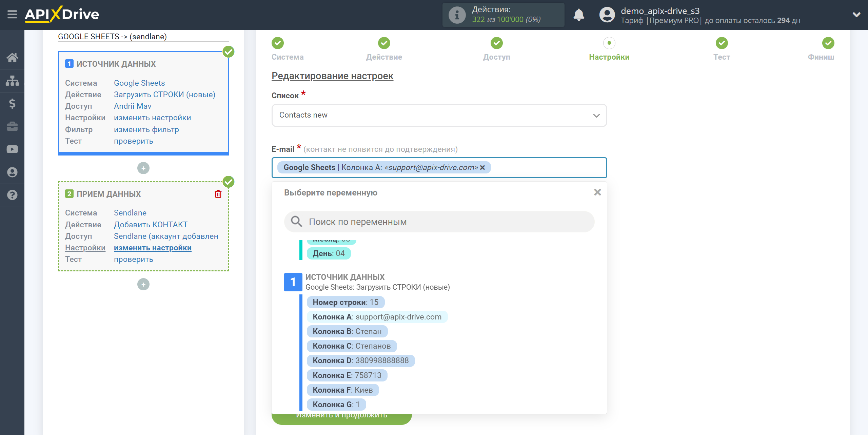Open profile icon in sidebar

(x=12, y=172)
